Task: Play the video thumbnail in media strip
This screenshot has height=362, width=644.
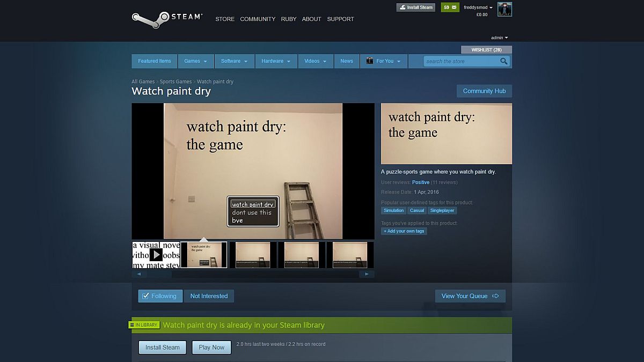Action: pos(156,255)
